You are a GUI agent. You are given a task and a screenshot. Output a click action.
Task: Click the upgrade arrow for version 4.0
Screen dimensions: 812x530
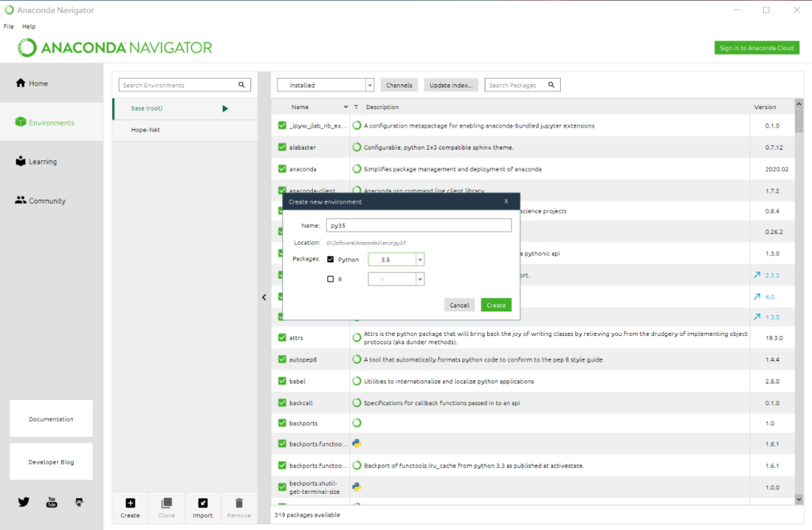757,296
